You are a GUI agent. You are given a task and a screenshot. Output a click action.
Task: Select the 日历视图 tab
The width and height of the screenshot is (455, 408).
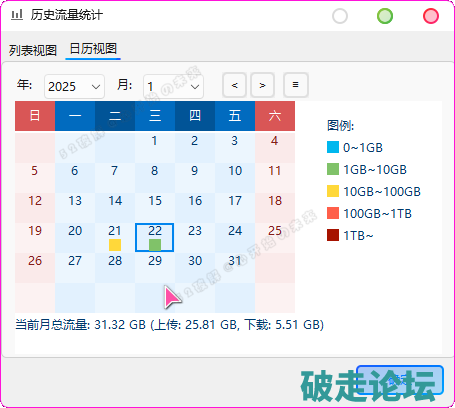(93, 49)
